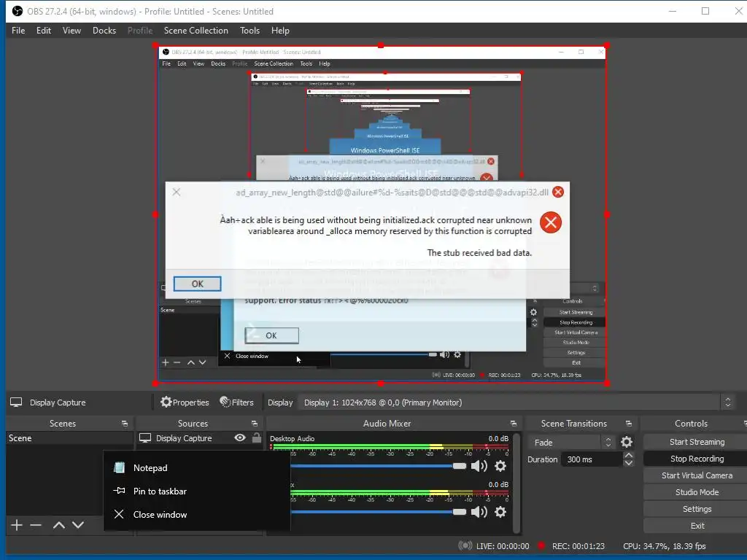The width and height of the screenshot is (747, 560).
Task: Select Display Capture in Sources list
Action: [184, 438]
